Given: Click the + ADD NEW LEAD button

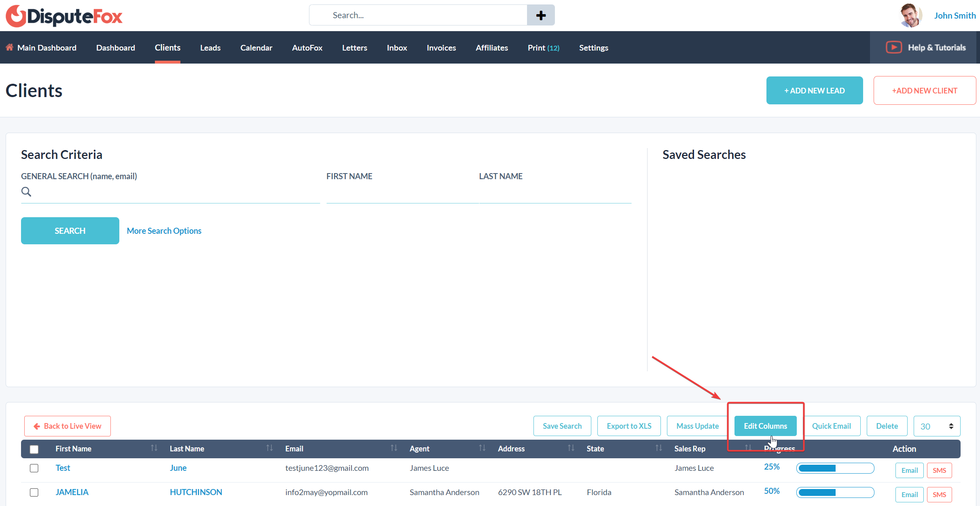Looking at the screenshot, I should click(815, 91).
